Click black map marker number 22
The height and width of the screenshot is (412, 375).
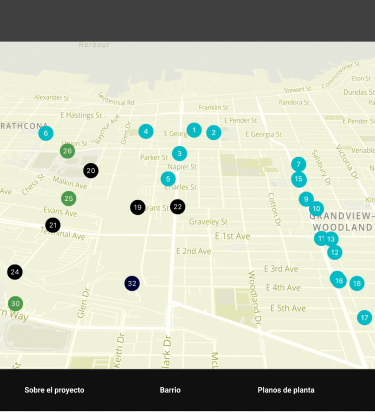[178, 207]
